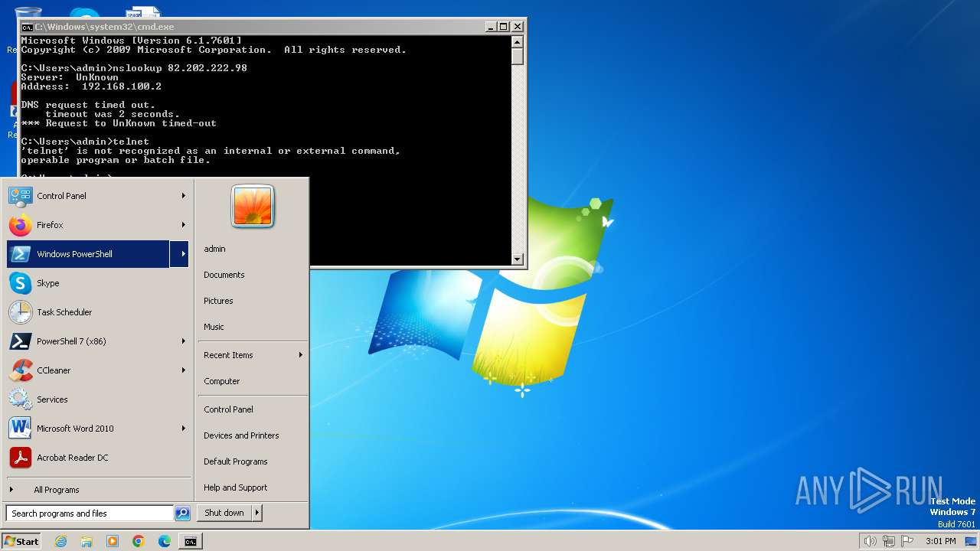The height and width of the screenshot is (551, 980).
Task: Minimize the cmd.exe window
Action: click(x=491, y=27)
